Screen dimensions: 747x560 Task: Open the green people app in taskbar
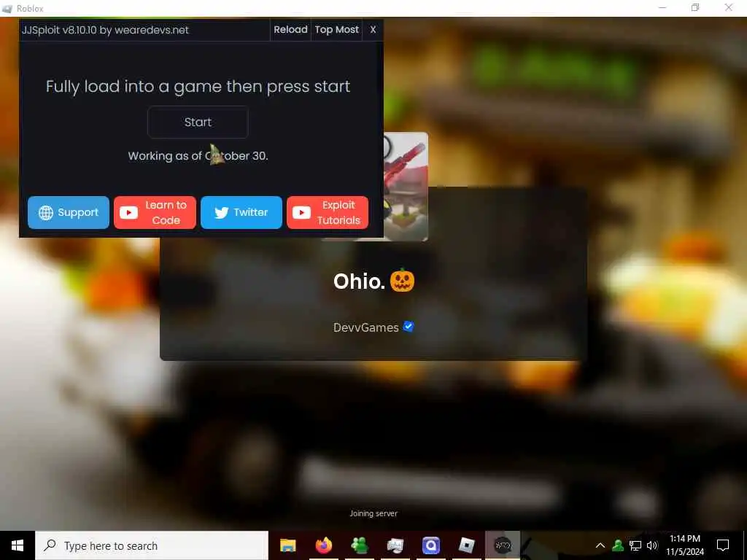pos(359,545)
